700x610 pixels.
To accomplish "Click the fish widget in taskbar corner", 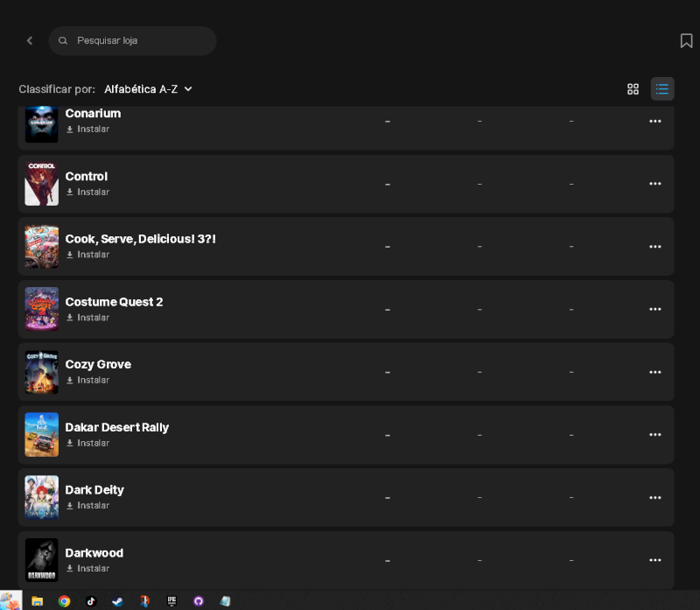I will click(x=10, y=600).
